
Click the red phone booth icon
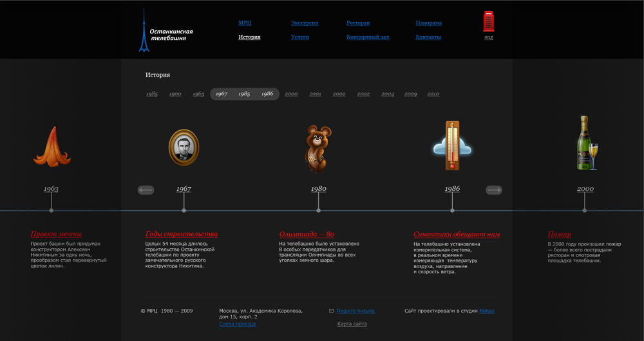pos(488,21)
